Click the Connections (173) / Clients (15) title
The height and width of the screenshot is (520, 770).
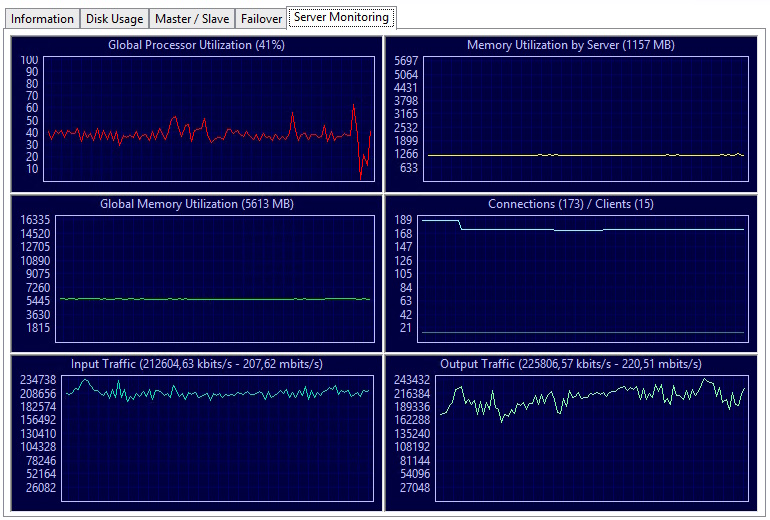point(571,204)
